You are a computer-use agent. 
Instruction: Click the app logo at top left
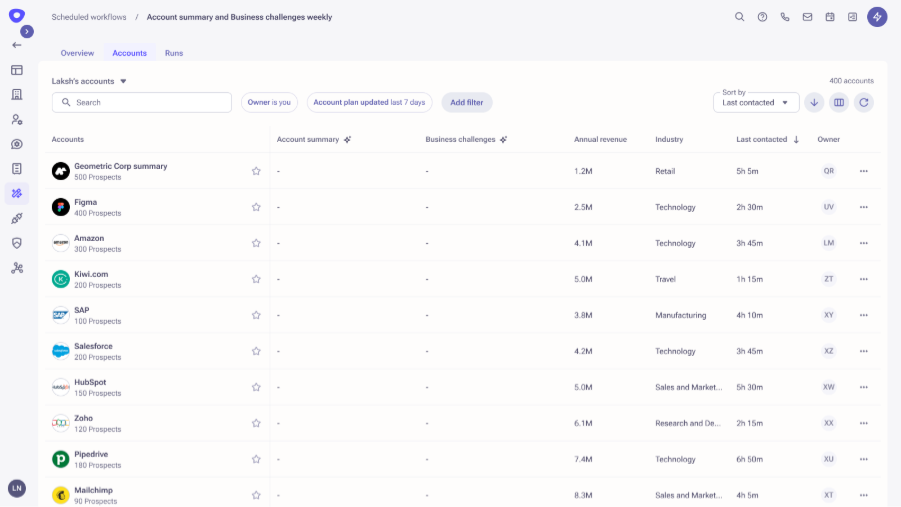tap(17, 16)
